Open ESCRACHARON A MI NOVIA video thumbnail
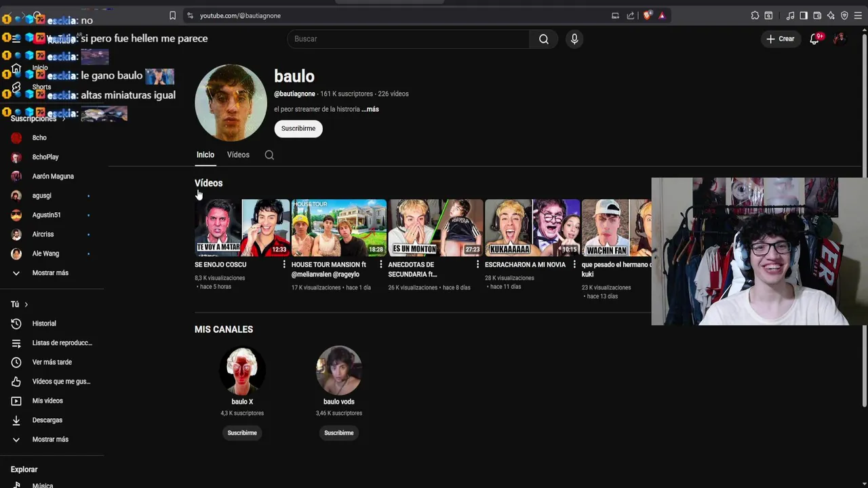The width and height of the screenshot is (868, 488). [532, 228]
